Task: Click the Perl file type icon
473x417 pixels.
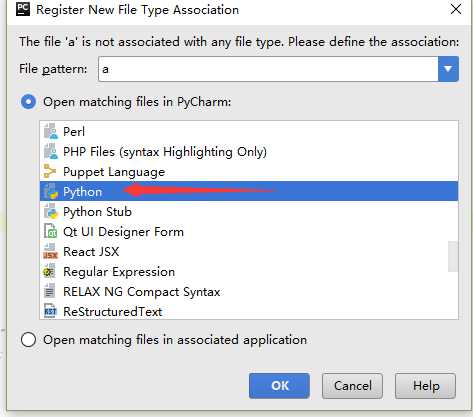Action: [51, 132]
